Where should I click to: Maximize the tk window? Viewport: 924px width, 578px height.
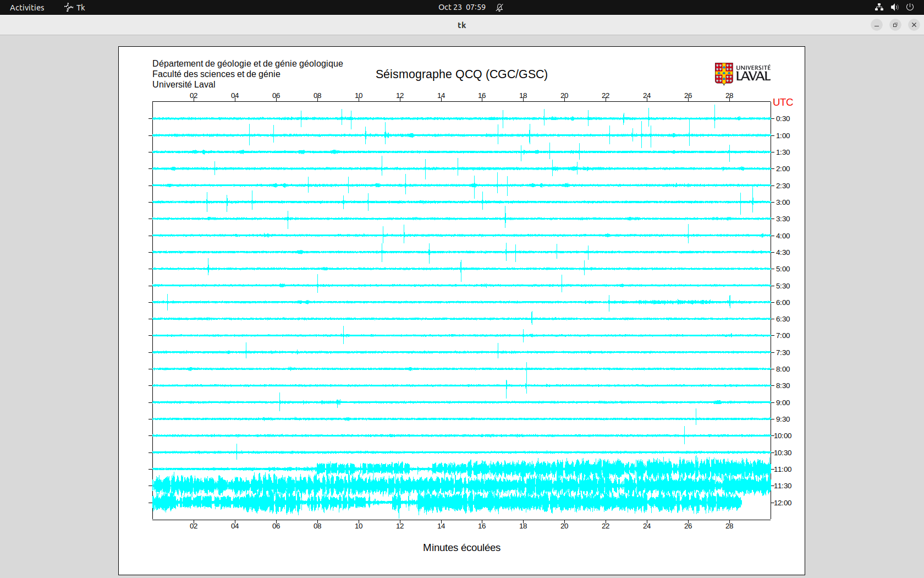click(x=895, y=25)
